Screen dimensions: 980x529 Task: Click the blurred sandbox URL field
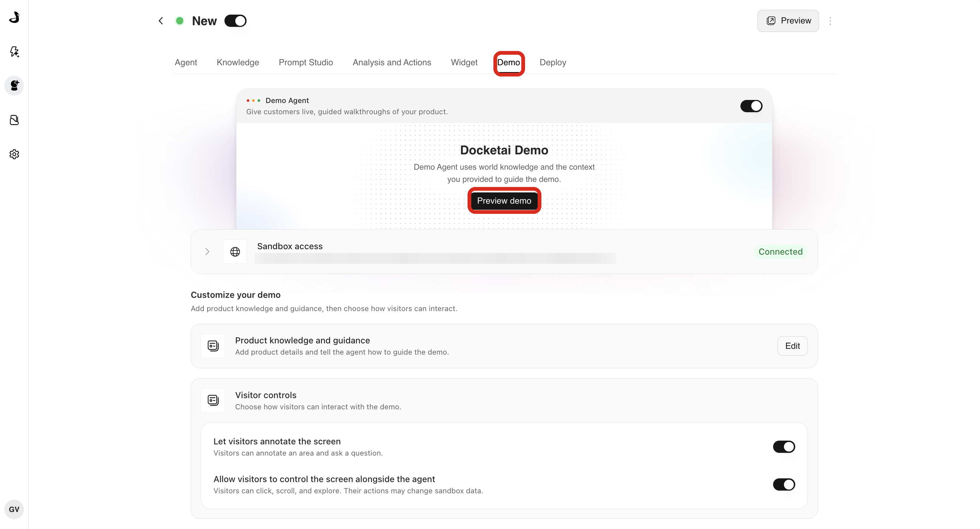(x=435, y=258)
